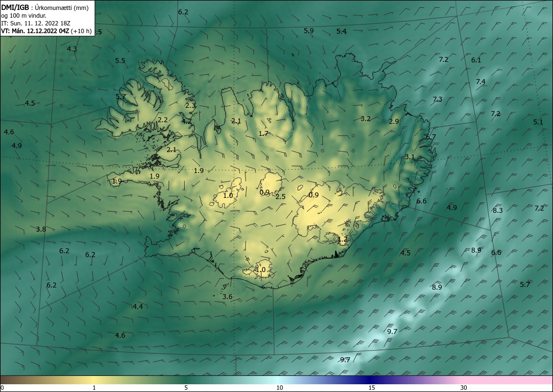Pick the dark navy segment of the colour scale
This screenshot has width=553, height=392.
[x=371, y=380]
